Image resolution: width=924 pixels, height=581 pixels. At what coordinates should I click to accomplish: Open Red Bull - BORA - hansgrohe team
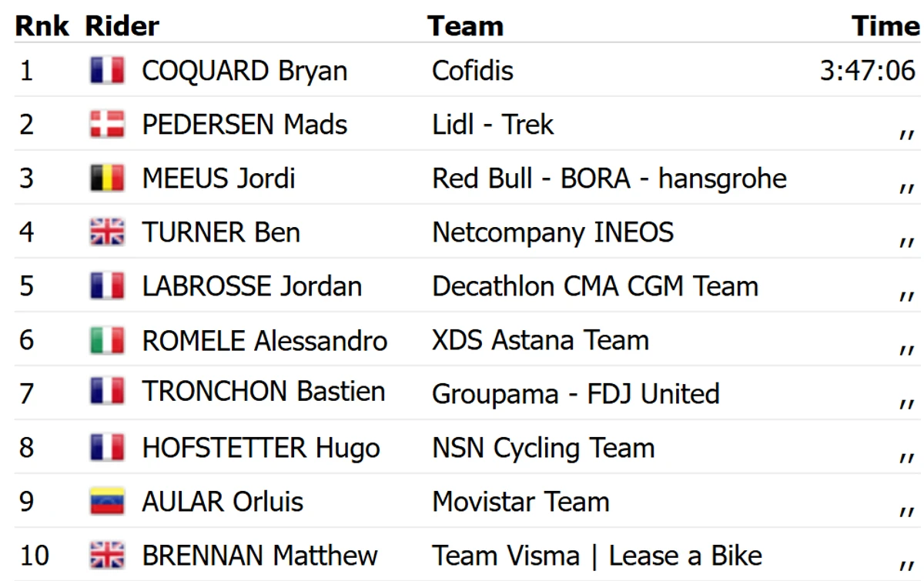tap(609, 179)
